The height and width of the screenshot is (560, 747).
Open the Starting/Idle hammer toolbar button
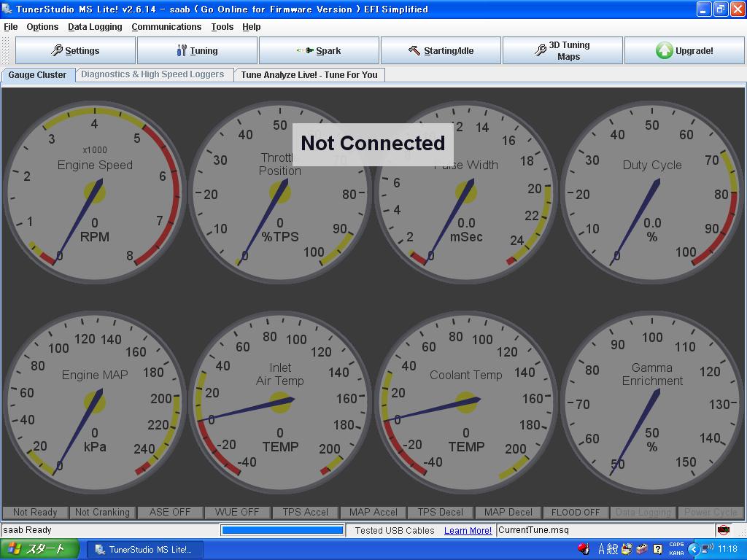coord(441,51)
